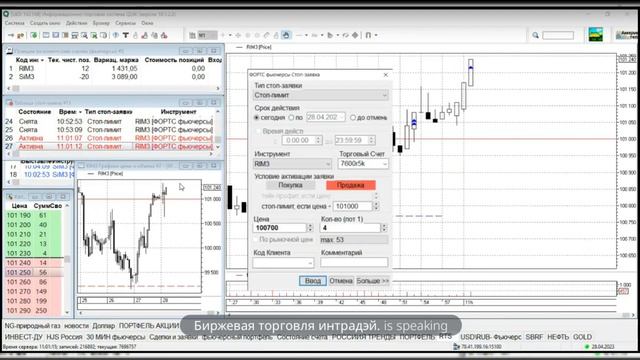Open the Сервисы menu

(125, 23)
